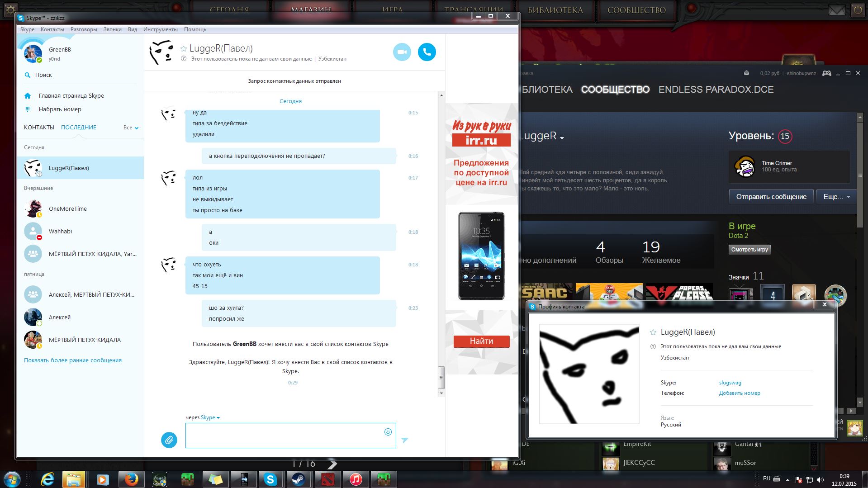Viewport: 868px width, 488px height.
Task: Open the Skype menu in menu bar
Action: (x=27, y=29)
